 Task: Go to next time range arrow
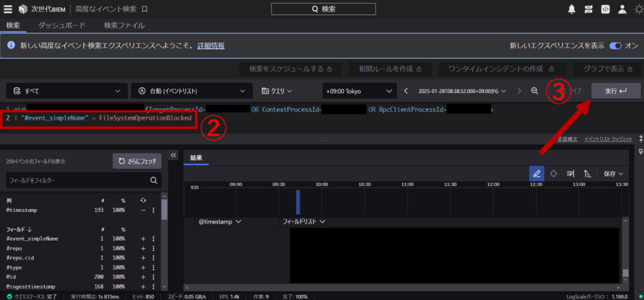tap(519, 91)
